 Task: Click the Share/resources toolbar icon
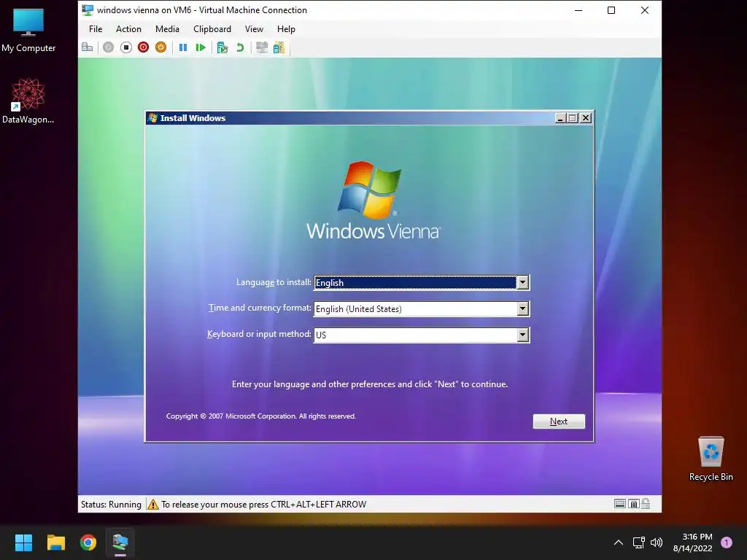tap(279, 47)
